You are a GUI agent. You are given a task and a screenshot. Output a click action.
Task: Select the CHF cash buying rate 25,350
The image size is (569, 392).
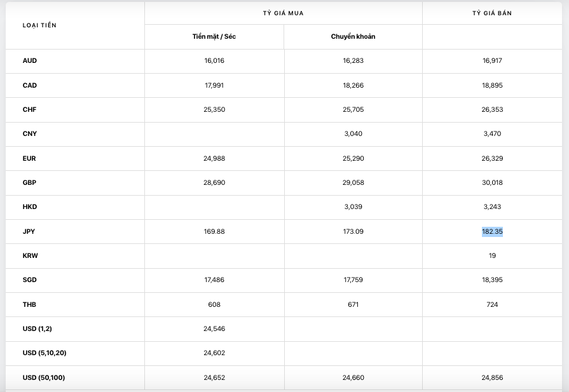(214, 109)
